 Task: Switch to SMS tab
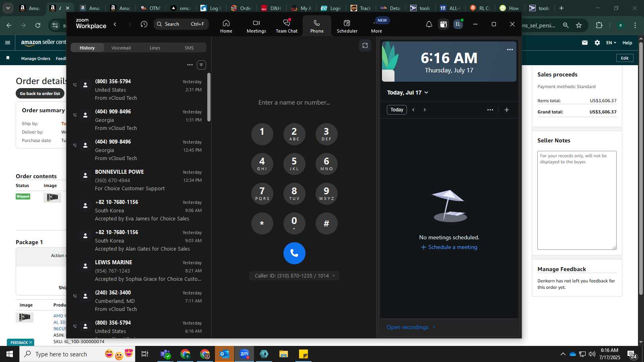[x=189, y=48]
